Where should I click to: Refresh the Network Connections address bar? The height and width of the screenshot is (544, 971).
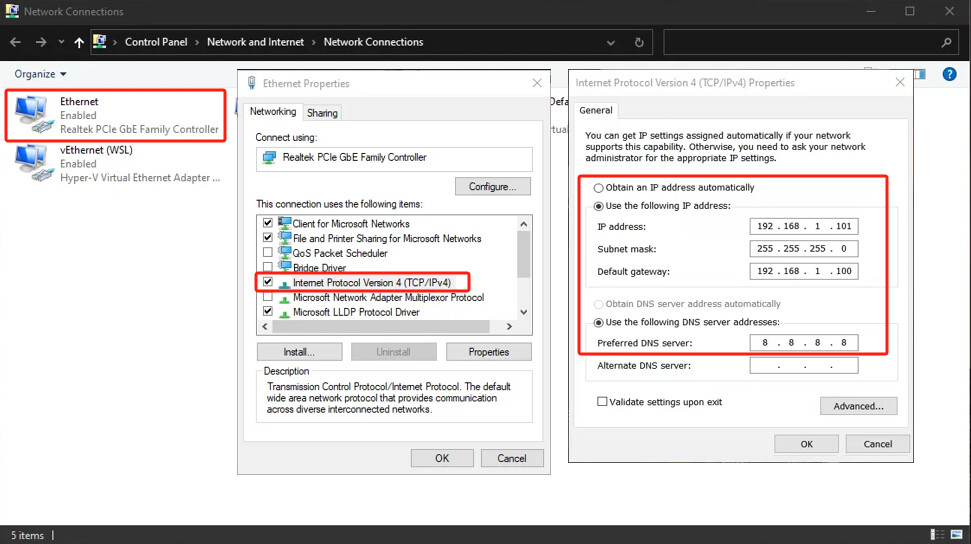point(639,43)
